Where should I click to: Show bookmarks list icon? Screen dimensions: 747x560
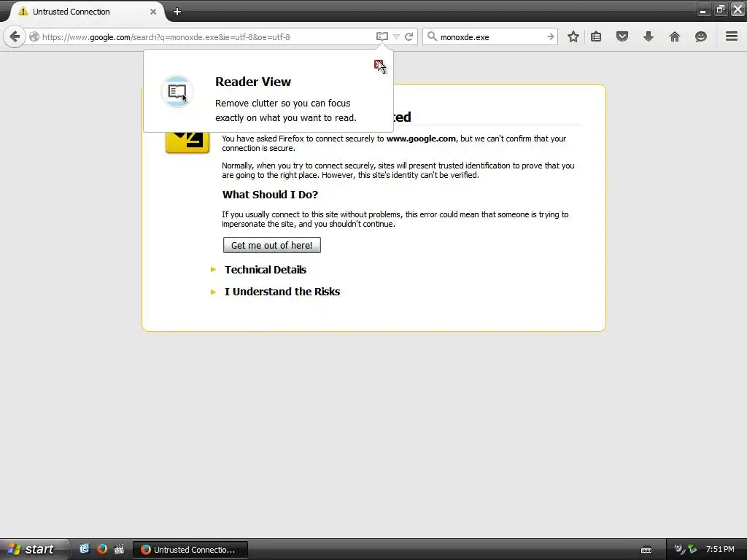point(596,36)
